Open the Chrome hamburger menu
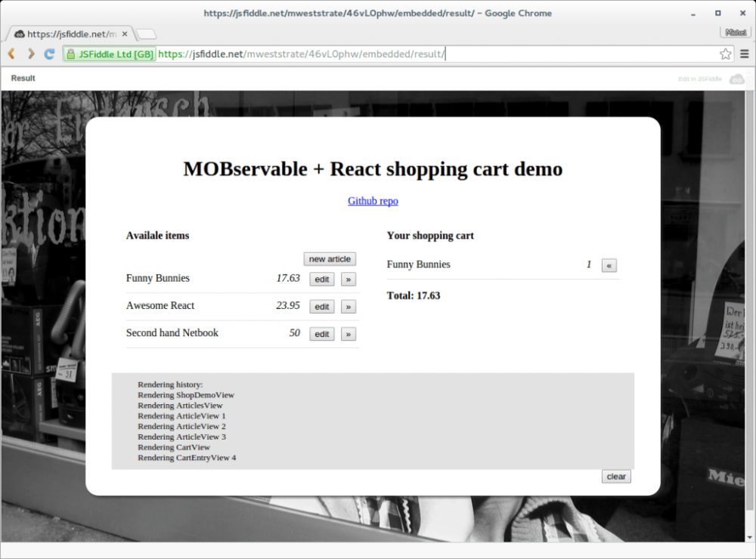This screenshot has width=756, height=559. [x=745, y=54]
